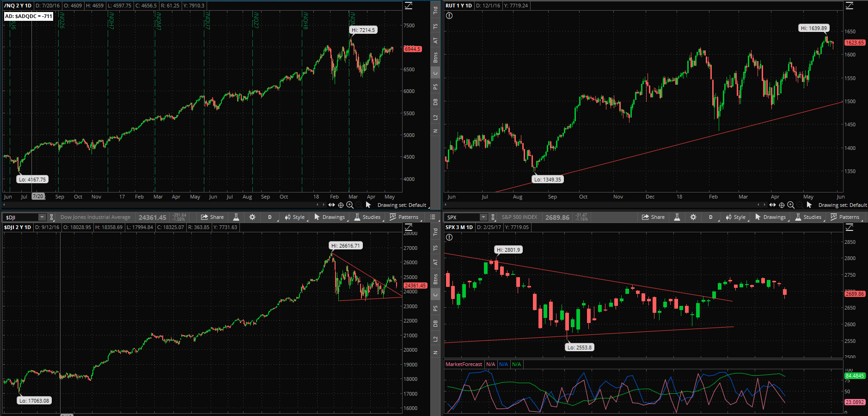The width and height of the screenshot is (868, 416).
Task: Zoom in on /NQ chart with magnifier plus
Action: (x=350, y=205)
